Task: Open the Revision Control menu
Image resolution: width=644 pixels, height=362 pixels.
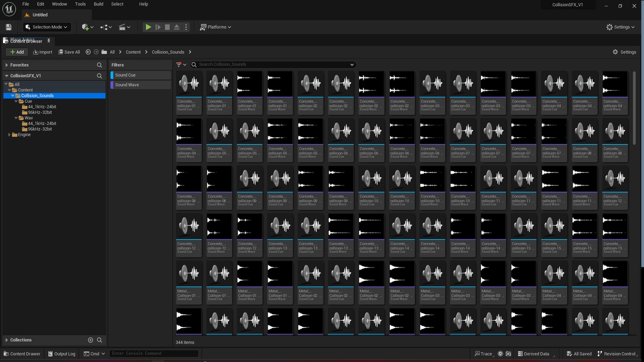Action: 616,353
